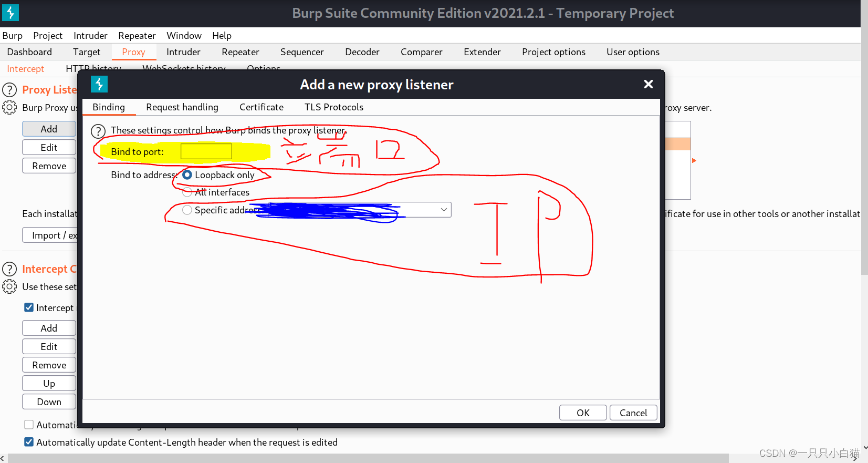Click Remove under Intercept rules
868x463 pixels.
coord(49,365)
